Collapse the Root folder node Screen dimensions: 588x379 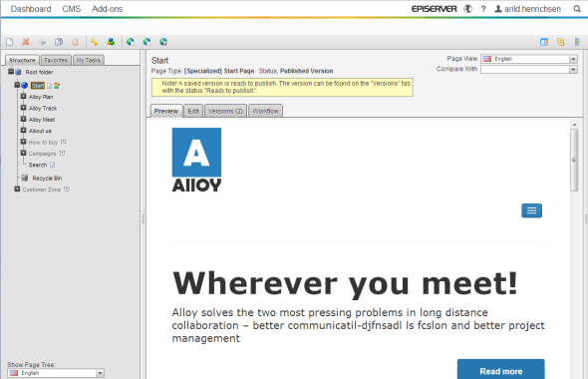(11, 71)
